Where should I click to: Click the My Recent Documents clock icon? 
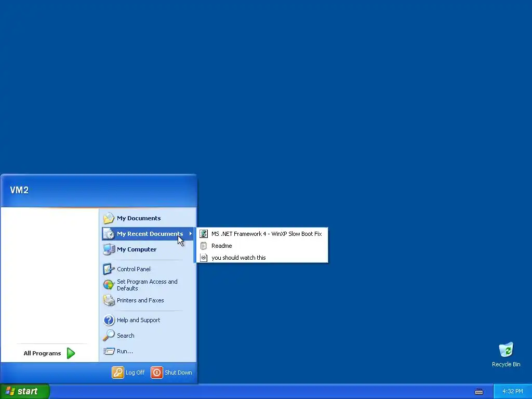pos(109,234)
